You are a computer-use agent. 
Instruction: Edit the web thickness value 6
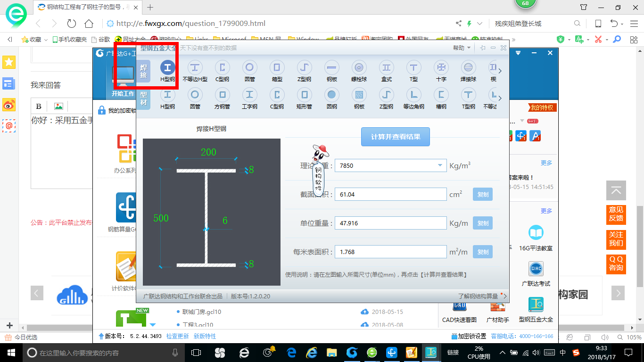225,220
